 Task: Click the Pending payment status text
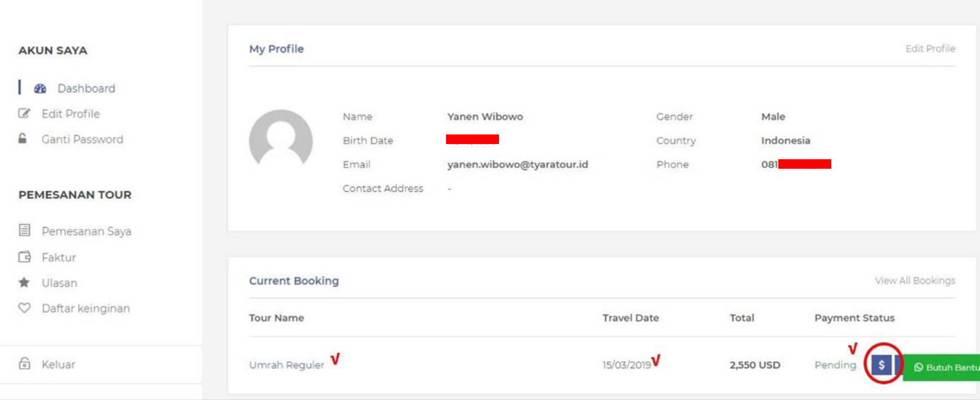click(x=835, y=365)
